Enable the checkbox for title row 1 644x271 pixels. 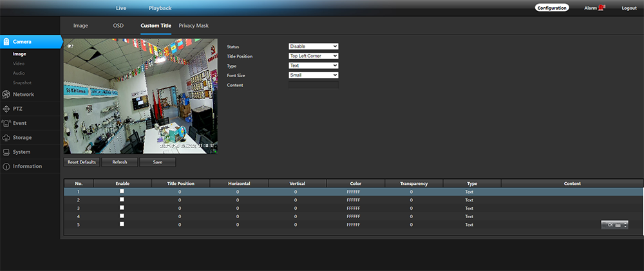pos(122,191)
